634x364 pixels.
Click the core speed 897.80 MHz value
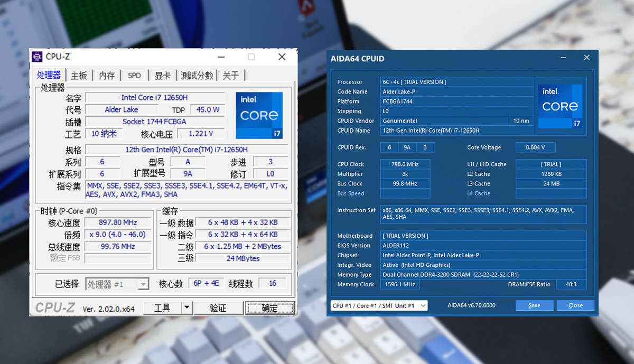(x=117, y=223)
